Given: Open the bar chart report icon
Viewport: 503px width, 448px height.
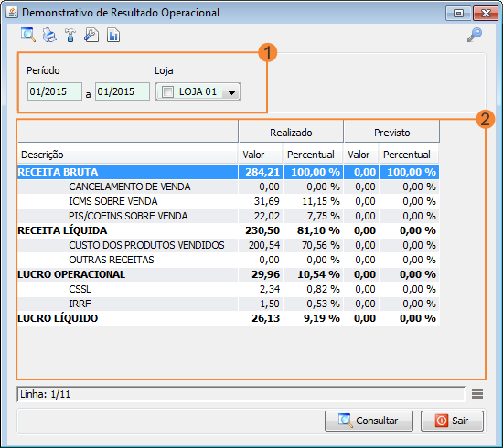Looking at the screenshot, I should 113,35.
